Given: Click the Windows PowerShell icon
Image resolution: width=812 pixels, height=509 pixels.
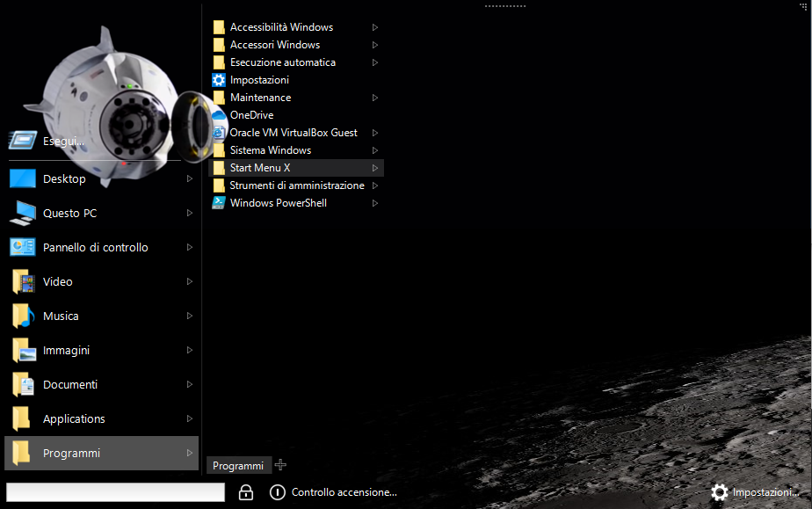Looking at the screenshot, I should (219, 202).
